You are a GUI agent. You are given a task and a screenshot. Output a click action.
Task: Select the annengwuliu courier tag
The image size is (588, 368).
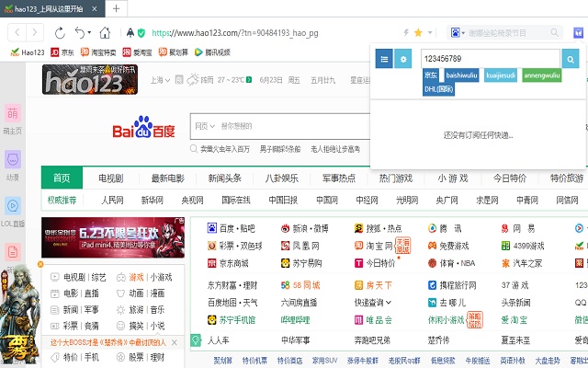(x=542, y=75)
